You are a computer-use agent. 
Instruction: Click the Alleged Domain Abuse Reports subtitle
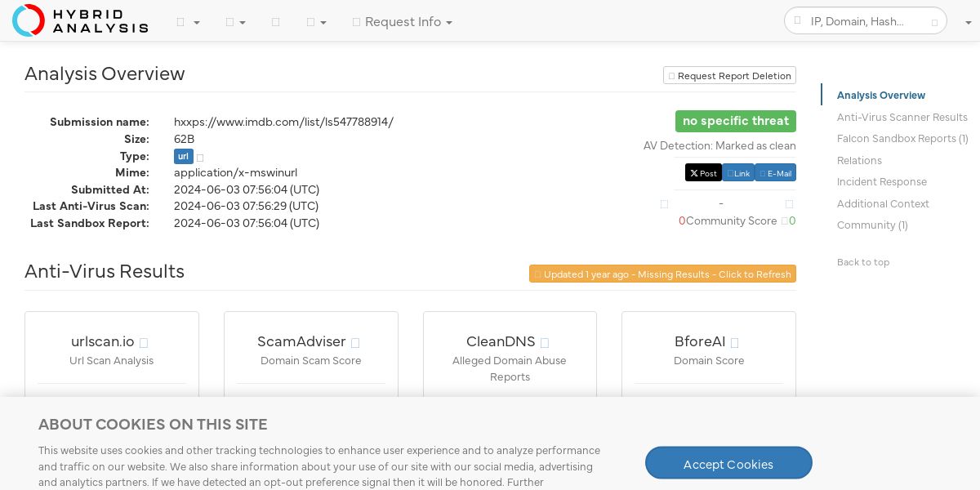pyautogui.click(x=510, y=369)
